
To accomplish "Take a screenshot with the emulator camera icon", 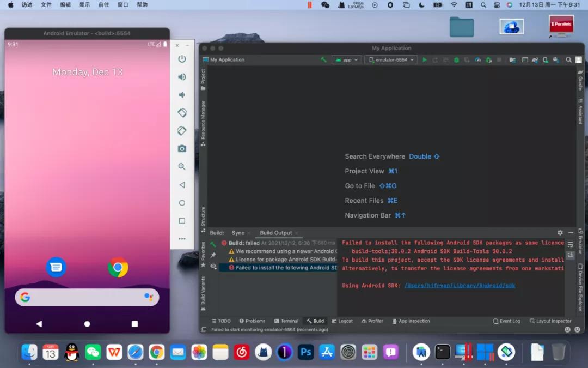I will pyautogui.click(x=182, y=148).
